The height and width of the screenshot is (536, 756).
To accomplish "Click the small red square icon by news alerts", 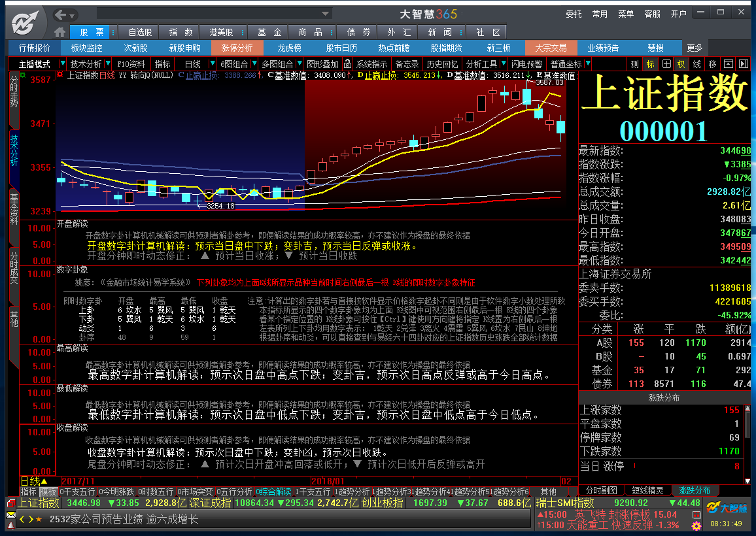I will [x=696, y=515].
